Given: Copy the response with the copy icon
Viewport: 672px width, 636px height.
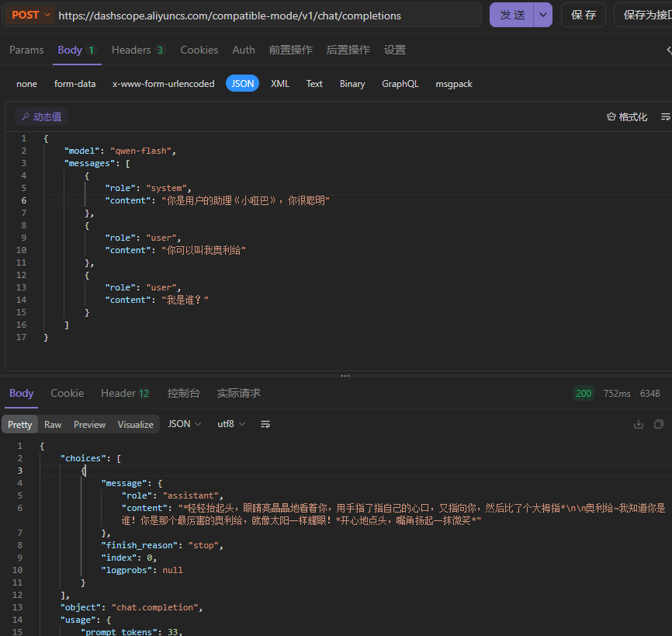Looking at the screenshot, I should coord(659,424).
